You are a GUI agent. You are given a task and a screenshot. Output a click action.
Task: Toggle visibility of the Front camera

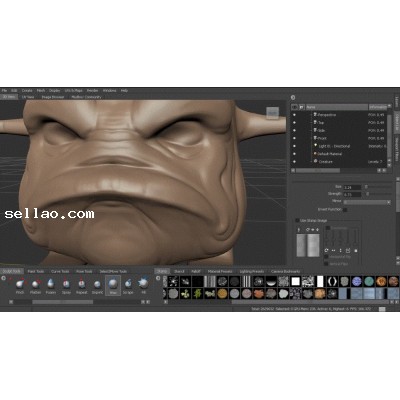click(294, 138)
